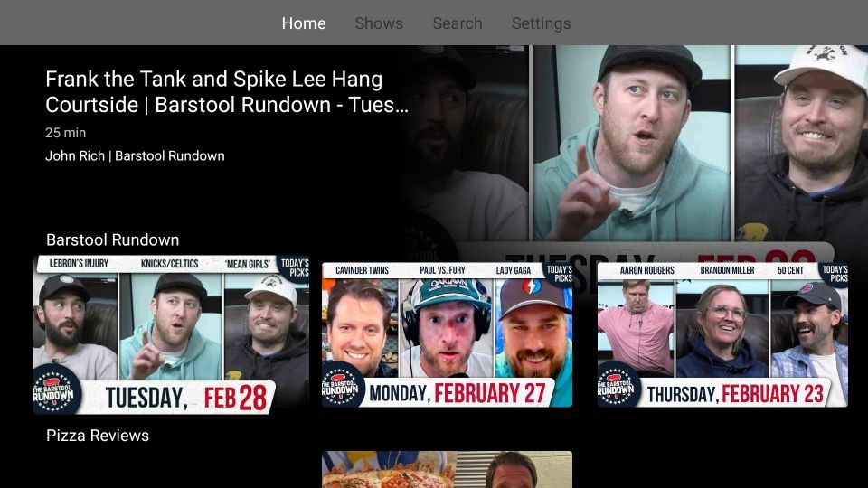Switch to the Shows tab

379,23
